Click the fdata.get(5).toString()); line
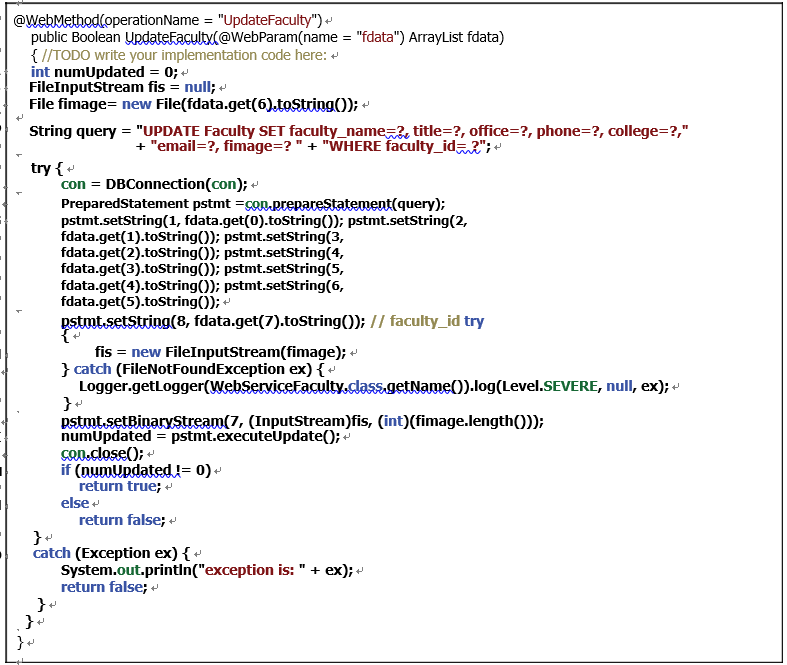787x665 pixels. (141, 302)
